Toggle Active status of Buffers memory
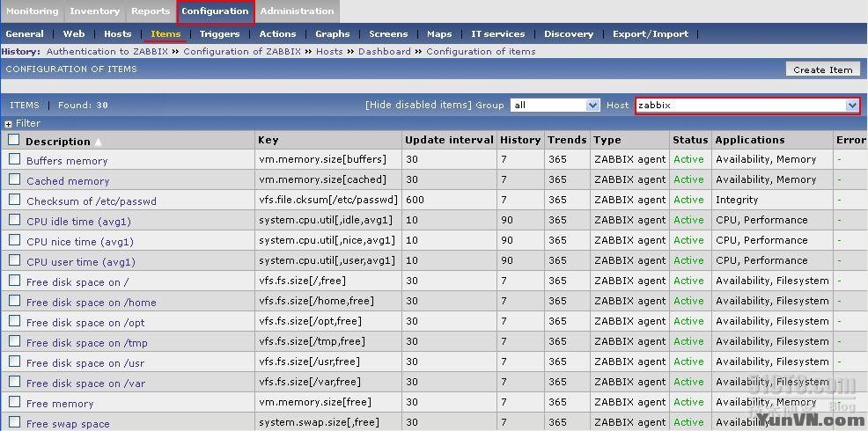This screenshot has width=868, height=431. [x=688, y=159]
